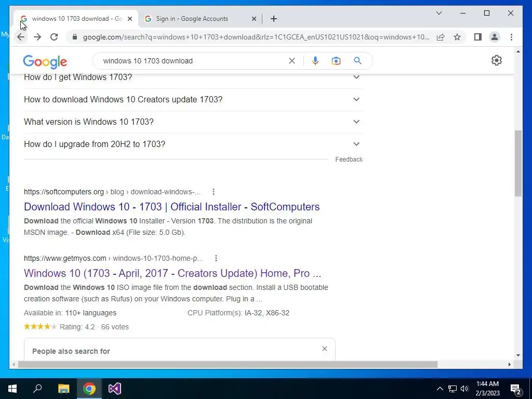Screen dimensions: 532x399
Task: Click the 'Rating: 4.2 · 66 votes' text
Action: tap(94, 327)
